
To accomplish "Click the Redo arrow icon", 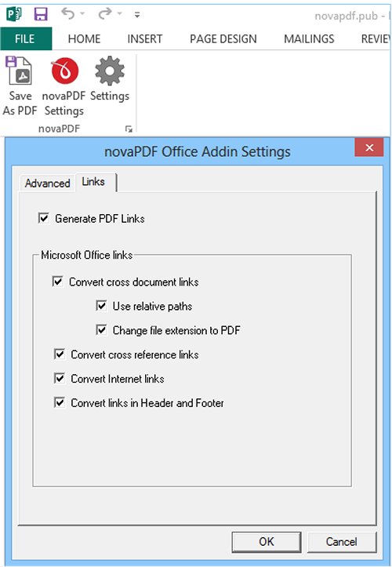I will point(105,14).
